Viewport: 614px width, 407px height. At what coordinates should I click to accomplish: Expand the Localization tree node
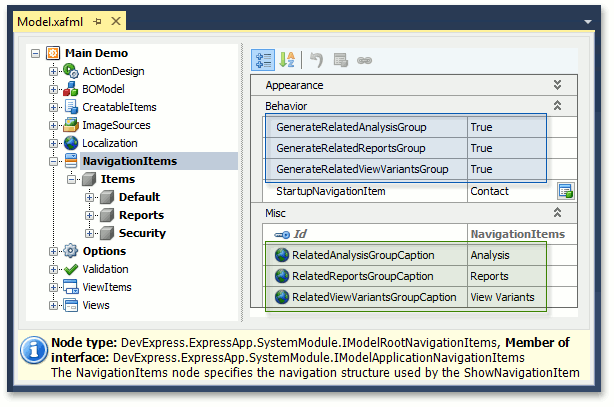tap(53, 143)
